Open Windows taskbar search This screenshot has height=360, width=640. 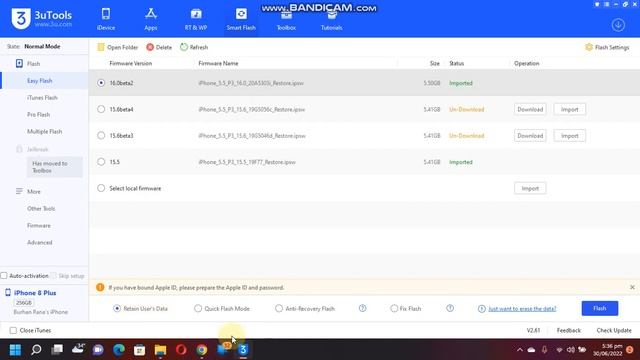[x=36, y=350]
